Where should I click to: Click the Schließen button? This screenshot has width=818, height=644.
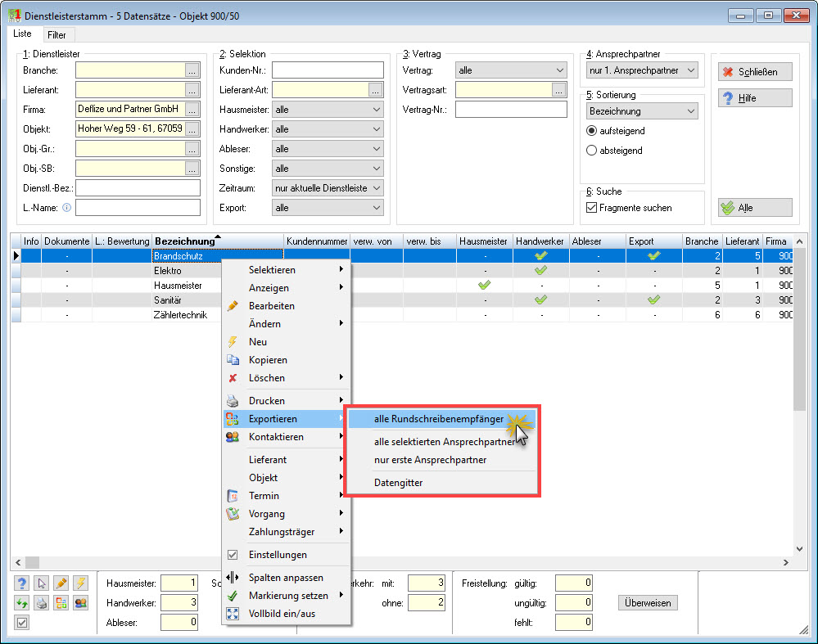(755, 72)
